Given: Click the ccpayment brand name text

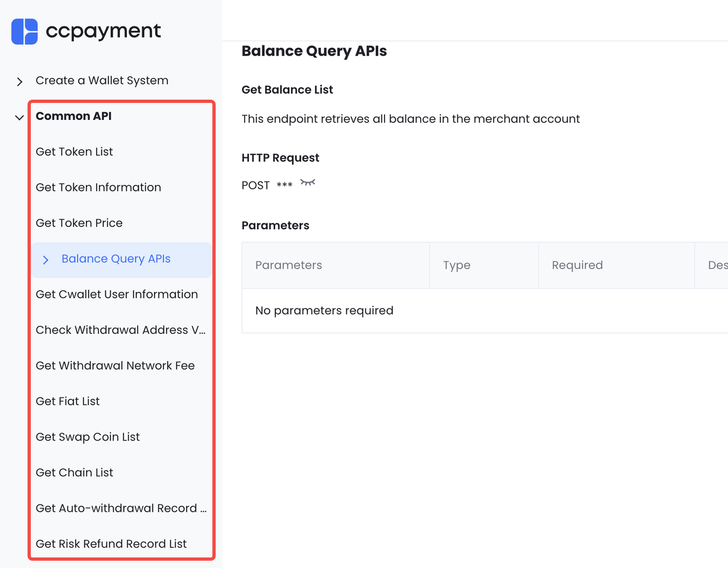Looking at the screenshot, I should click(x=104, y=31).
